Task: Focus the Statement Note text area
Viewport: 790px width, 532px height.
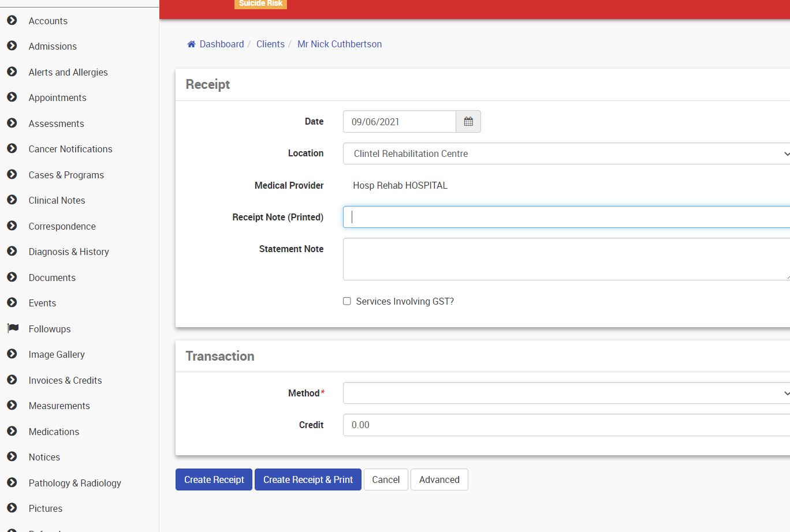Action: coord(566,259)
